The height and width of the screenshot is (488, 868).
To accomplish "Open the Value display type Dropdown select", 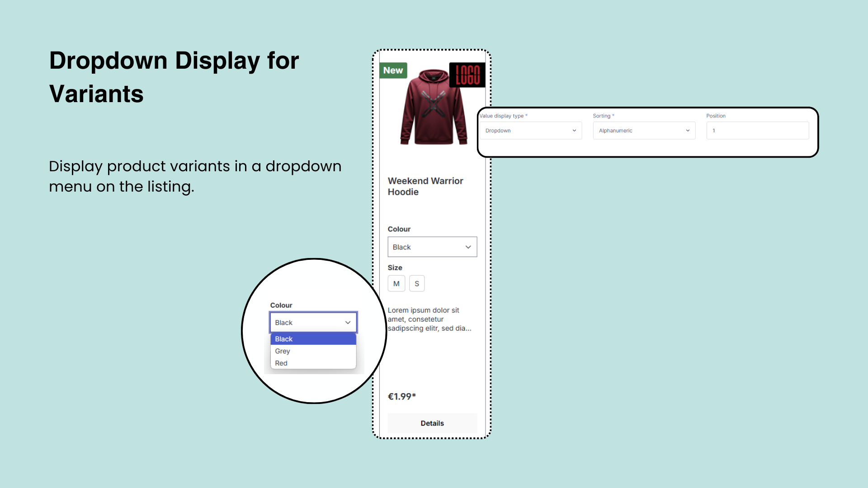I will pyautogui.click(x=530, y=131).
